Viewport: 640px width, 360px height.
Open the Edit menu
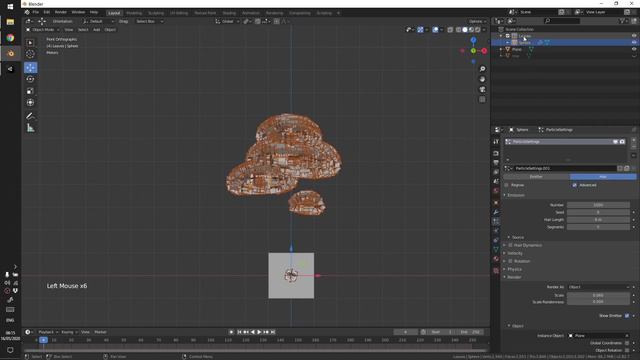(x=47, y=13)
